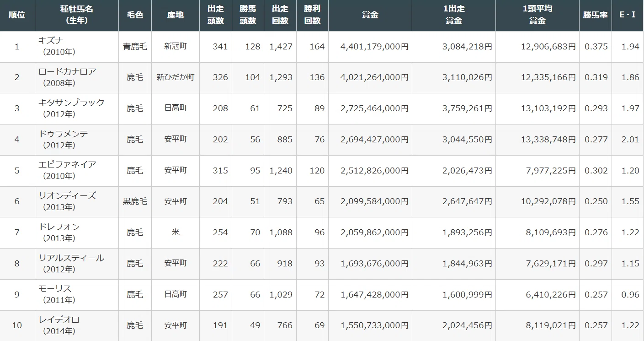Click prize money 1,647,428,000円
Screen dimensions: 644x341
point(374,295)
